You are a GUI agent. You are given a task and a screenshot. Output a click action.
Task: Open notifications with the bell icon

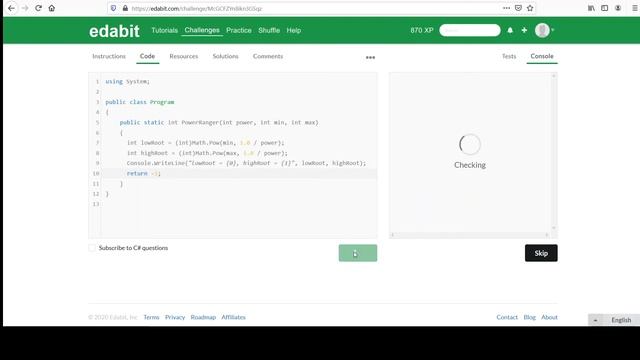coord(510,30)
